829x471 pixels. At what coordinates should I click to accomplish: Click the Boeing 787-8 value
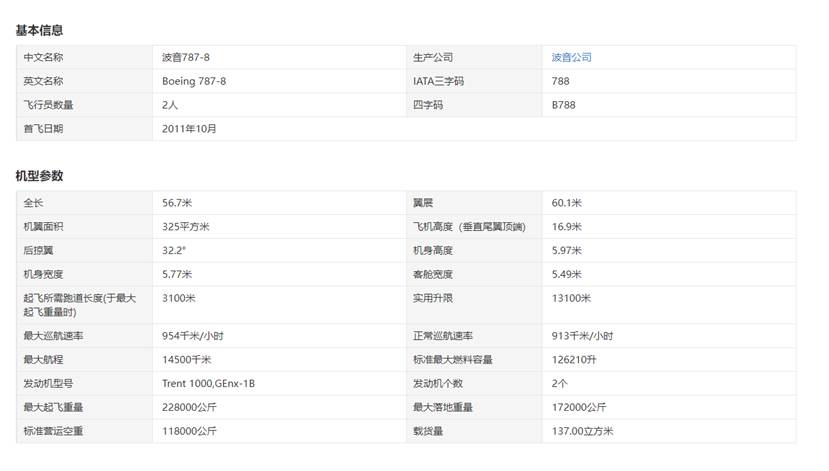194,81
